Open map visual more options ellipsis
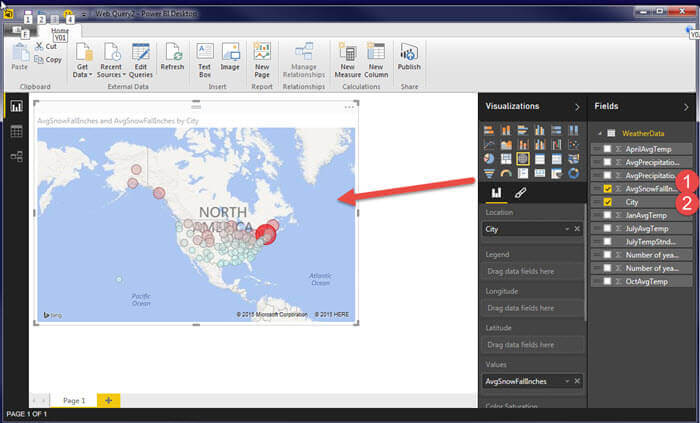The height and width of the screenshot is (423, 700). point(349,107)
